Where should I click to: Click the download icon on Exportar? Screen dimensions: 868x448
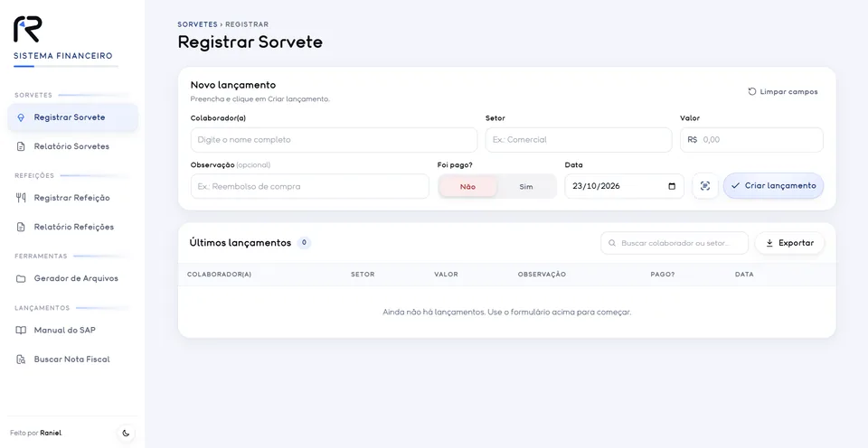pos(769,243)
